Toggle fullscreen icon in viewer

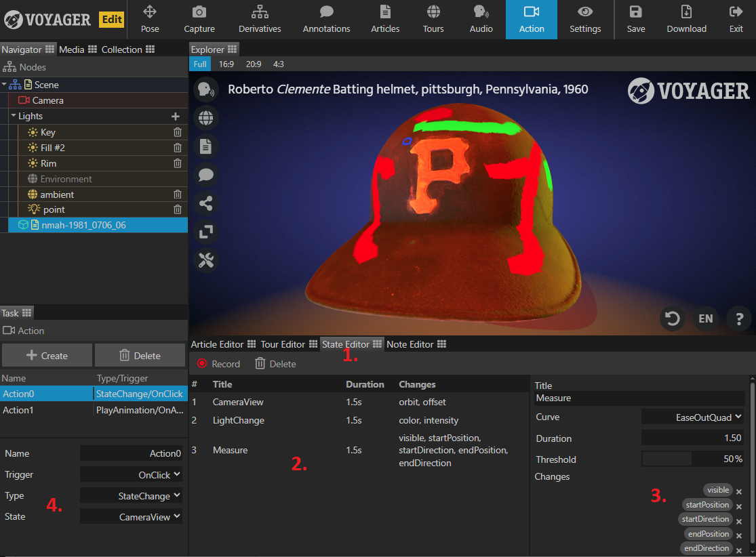pyautogui.click(x=206, y=232)
